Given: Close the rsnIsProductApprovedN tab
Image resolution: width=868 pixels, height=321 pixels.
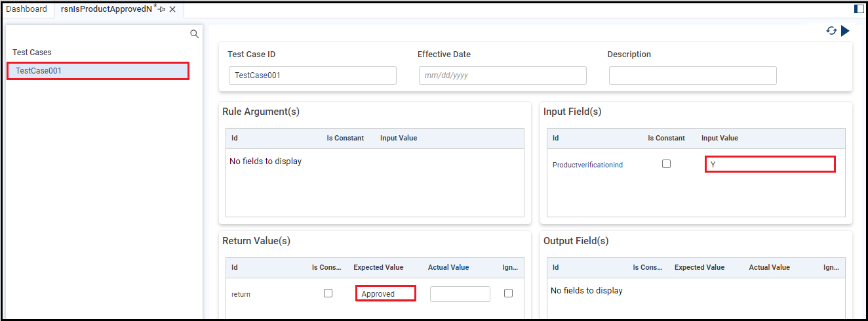Looking at the screenshot, I should pos(172,9).
